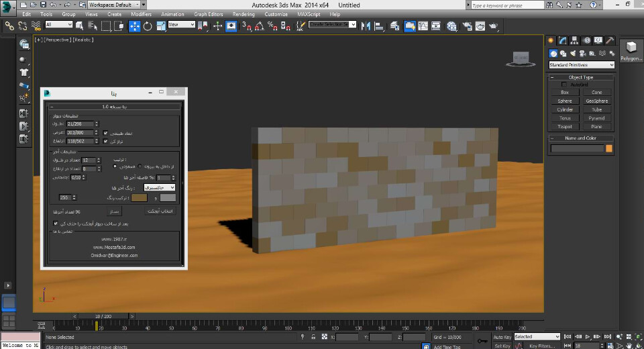
Task: Switch to the Cameras creation category
Action: click(582, 54)
